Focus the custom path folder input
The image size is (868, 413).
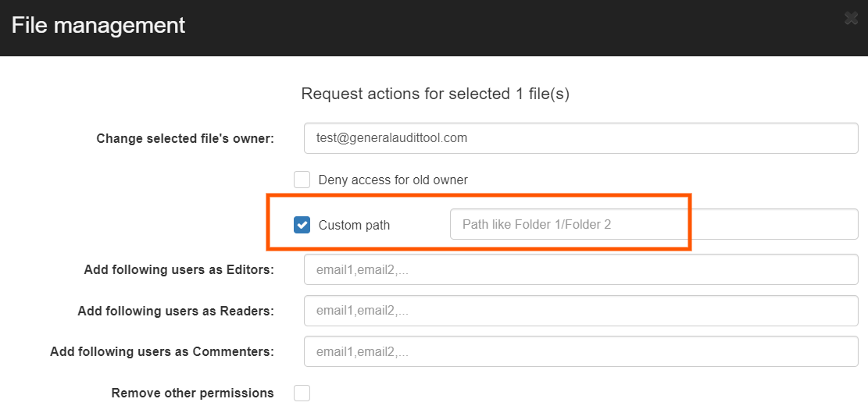coord(653,224)
